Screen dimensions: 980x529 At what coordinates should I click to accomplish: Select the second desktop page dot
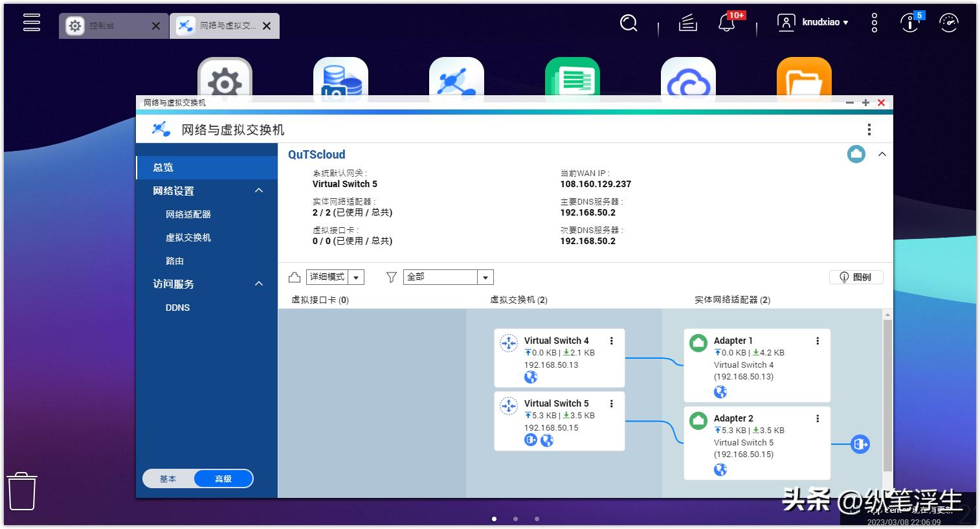[515, 519]
